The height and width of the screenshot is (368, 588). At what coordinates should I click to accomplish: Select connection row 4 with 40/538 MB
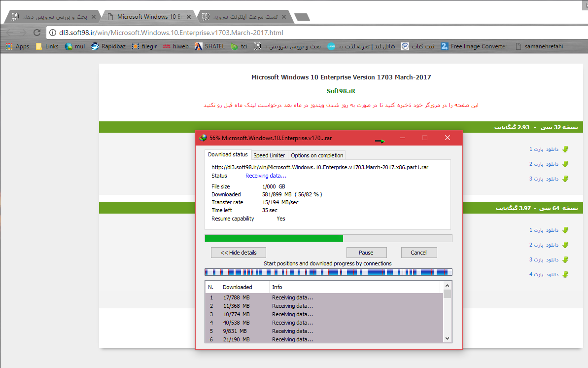(x=324, y=323)
